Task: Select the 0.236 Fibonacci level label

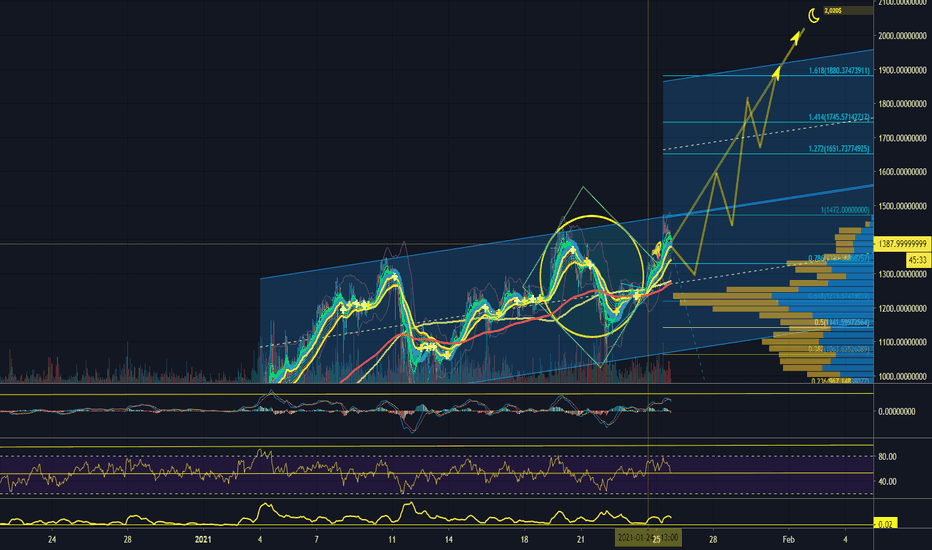Action: click(x=840, y=381)
